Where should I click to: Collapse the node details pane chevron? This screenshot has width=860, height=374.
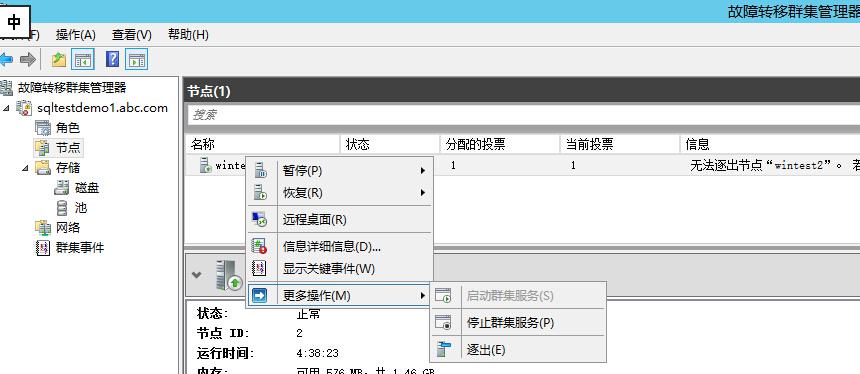click(x=196, y=275)
